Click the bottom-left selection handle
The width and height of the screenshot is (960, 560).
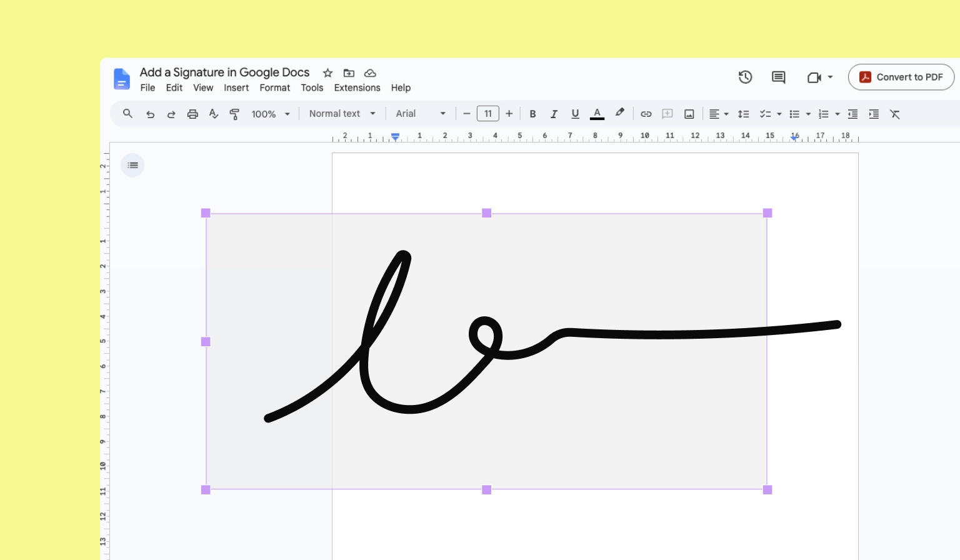[206, 490]
